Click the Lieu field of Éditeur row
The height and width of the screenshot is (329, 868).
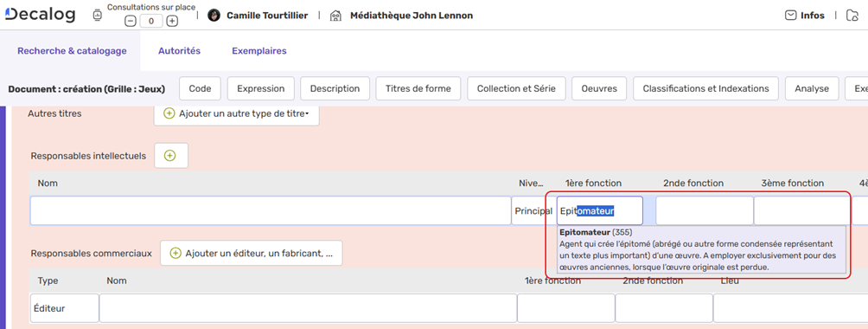790,308
